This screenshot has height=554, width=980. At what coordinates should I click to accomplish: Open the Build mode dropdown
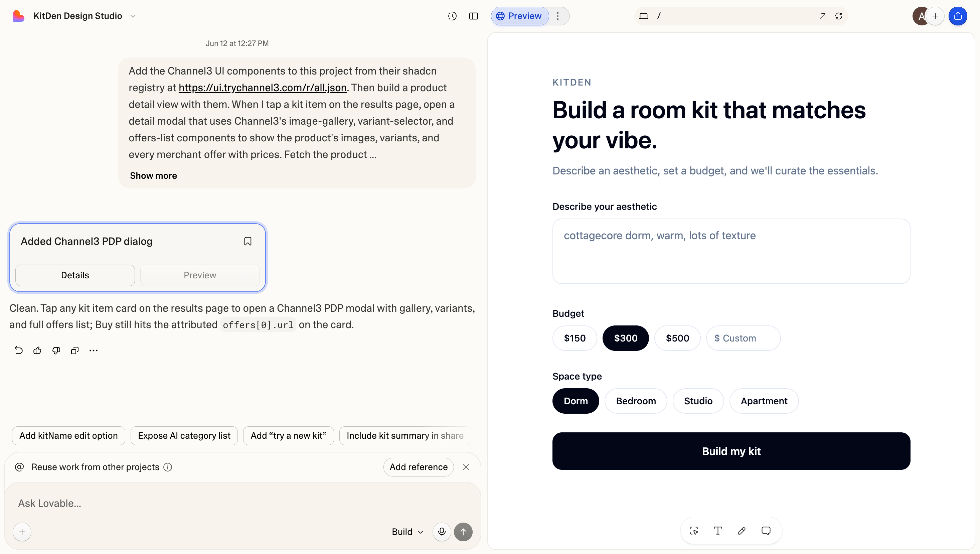click(407, 532)
